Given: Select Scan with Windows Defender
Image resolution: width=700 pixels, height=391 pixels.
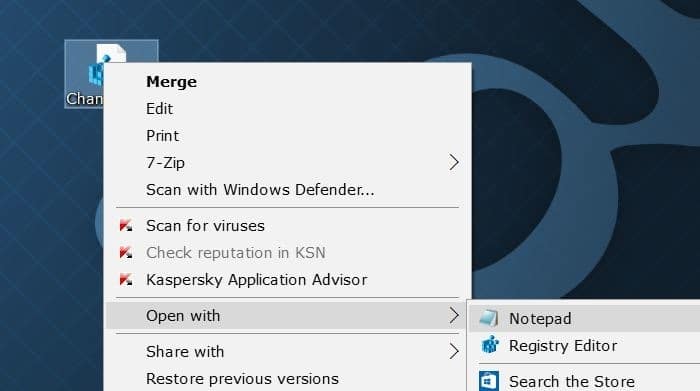Looking at the screenshot, I should 288,190.
